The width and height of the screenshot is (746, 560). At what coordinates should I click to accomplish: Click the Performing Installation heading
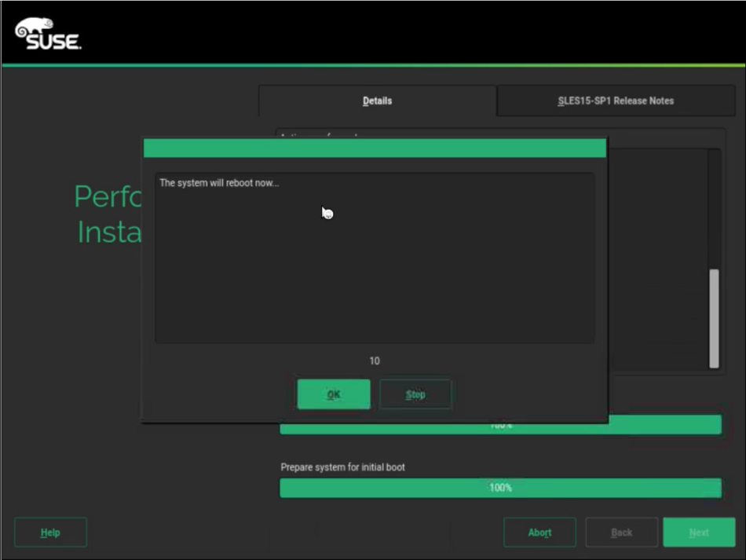[x=108, y=214]
